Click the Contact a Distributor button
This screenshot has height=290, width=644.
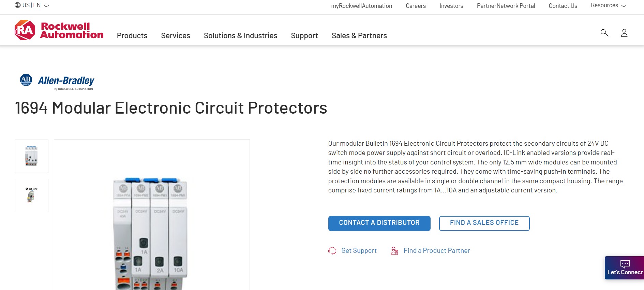[379, 223]
